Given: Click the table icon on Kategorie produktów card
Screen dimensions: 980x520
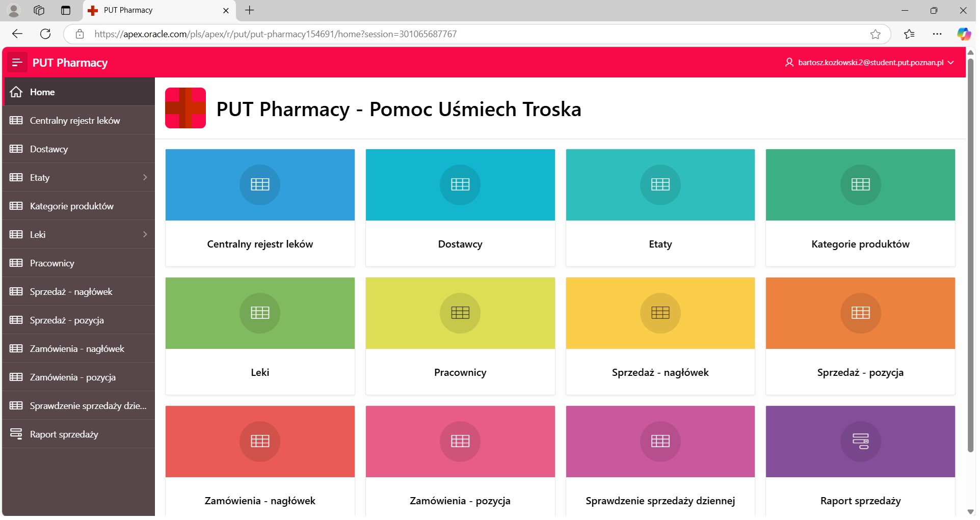Looking at the screenshot, I should tap(861, 185).
